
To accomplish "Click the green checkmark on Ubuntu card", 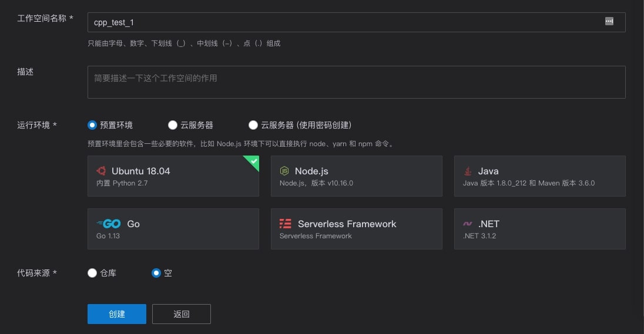I will [x=253, y=161].
